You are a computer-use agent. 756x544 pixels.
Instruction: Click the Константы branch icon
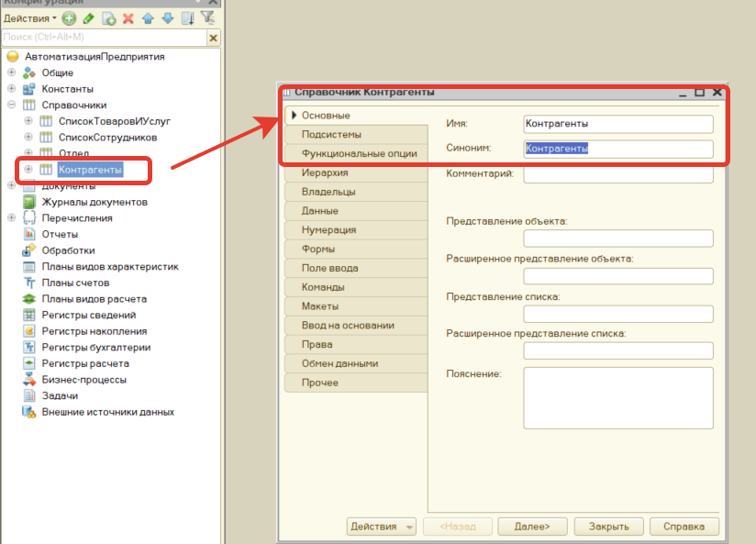pyautogui.click(x=29, y=89)
